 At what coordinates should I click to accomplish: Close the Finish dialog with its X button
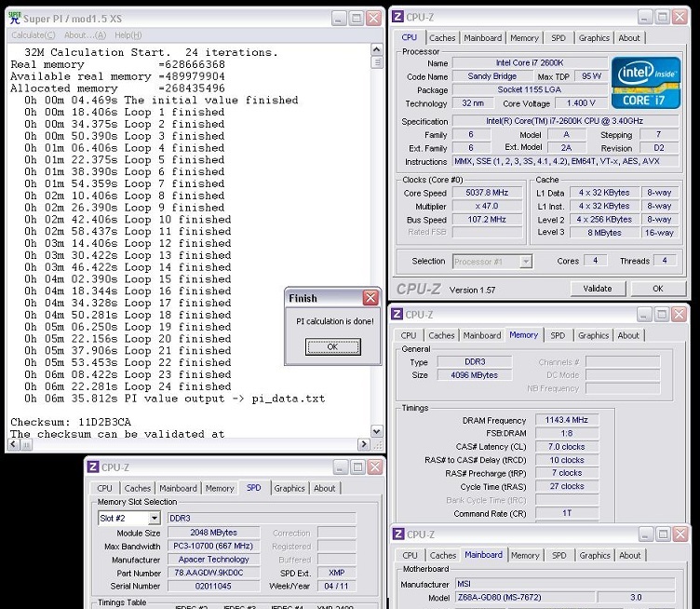point(370,298)
